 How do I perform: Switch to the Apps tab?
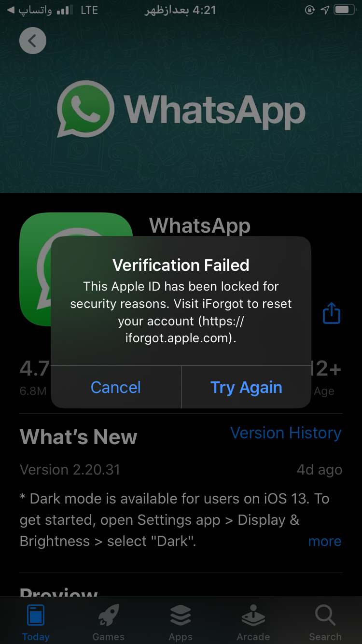click(x=181, y=623)
